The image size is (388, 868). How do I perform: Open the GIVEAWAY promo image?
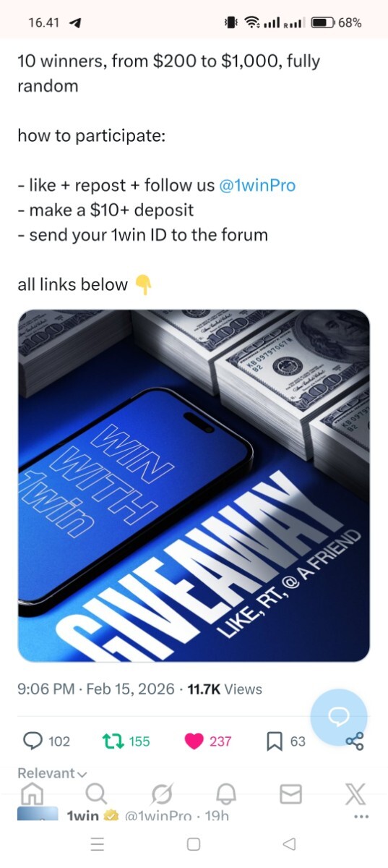point(194,485)
